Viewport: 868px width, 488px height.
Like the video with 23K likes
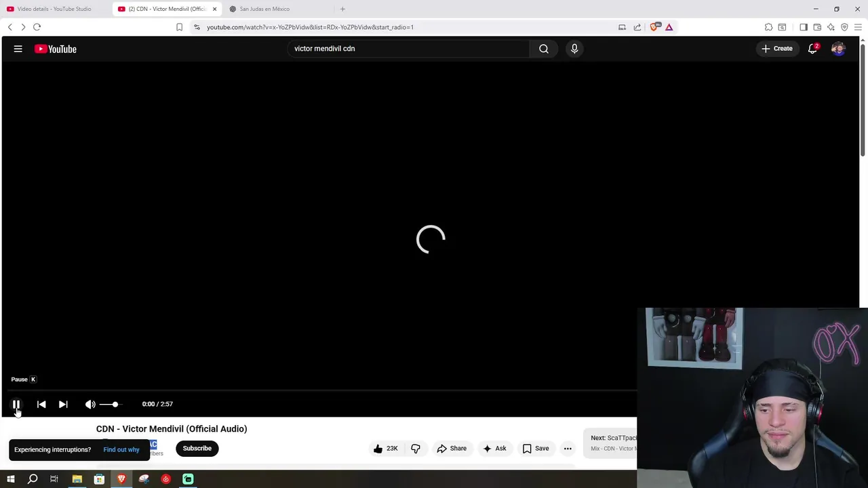click(x=386, y=448)
